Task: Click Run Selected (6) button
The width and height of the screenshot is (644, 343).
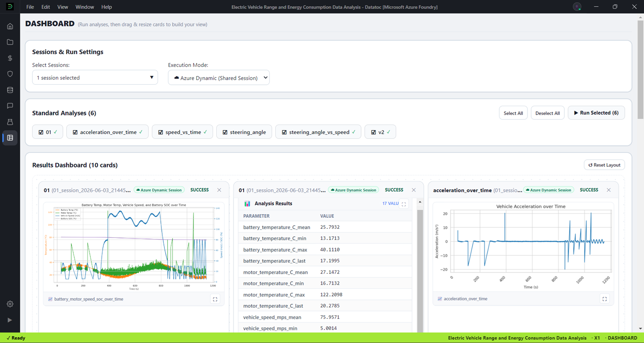Action: [596, 113]
